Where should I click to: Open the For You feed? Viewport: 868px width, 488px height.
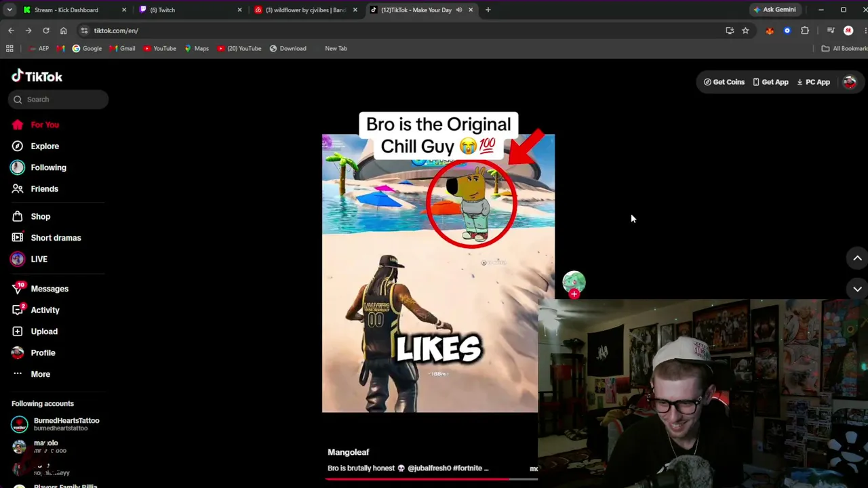click(35, 125)
